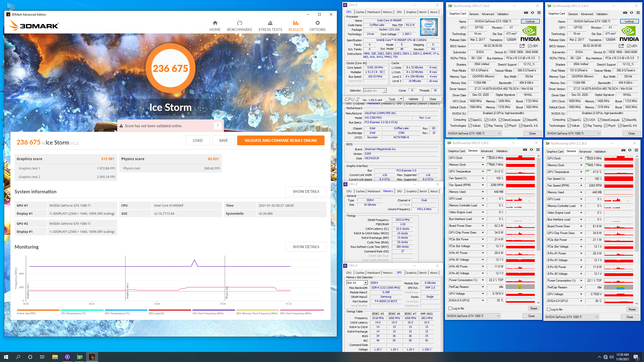Image resolution: width=644 pixels, height=362 pixels.
Task: Open the notification center icon
Action: (x=636, y=357)
